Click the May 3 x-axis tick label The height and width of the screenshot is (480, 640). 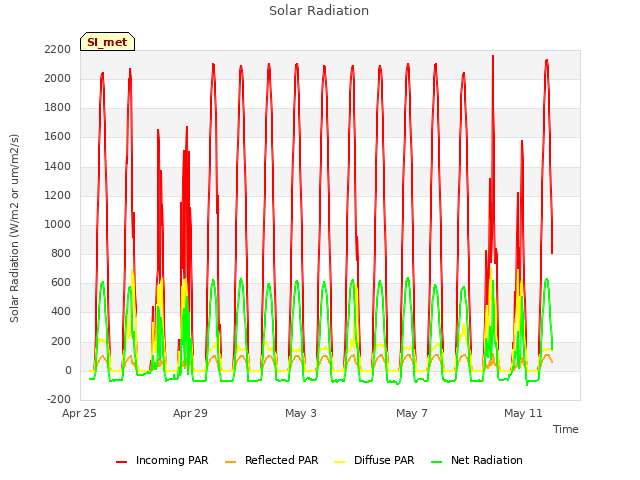click(x=301, y=413)
